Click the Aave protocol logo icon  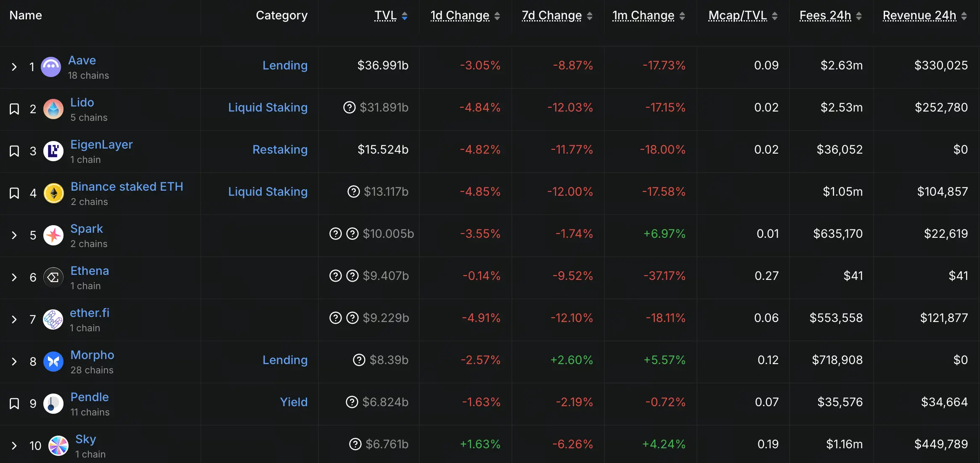tap(51, 67)
